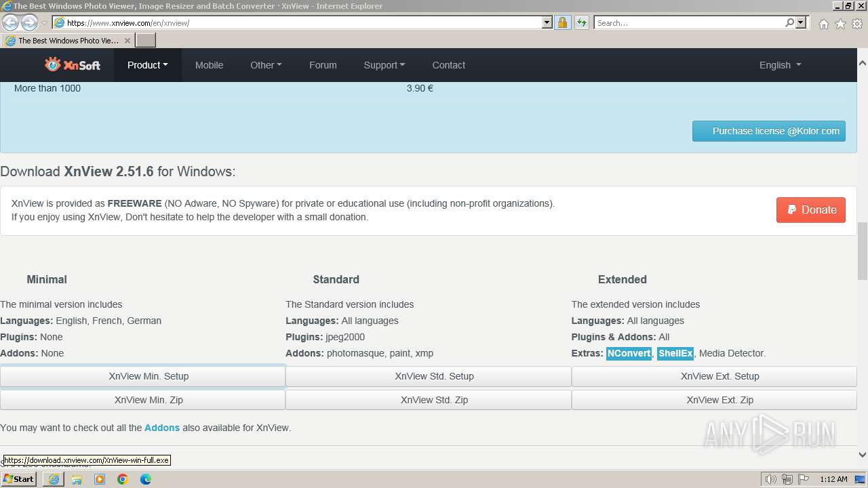This screenshot has height=488, width=868.
Task: Expand the Support menu
Action: (x=384, y=65)
